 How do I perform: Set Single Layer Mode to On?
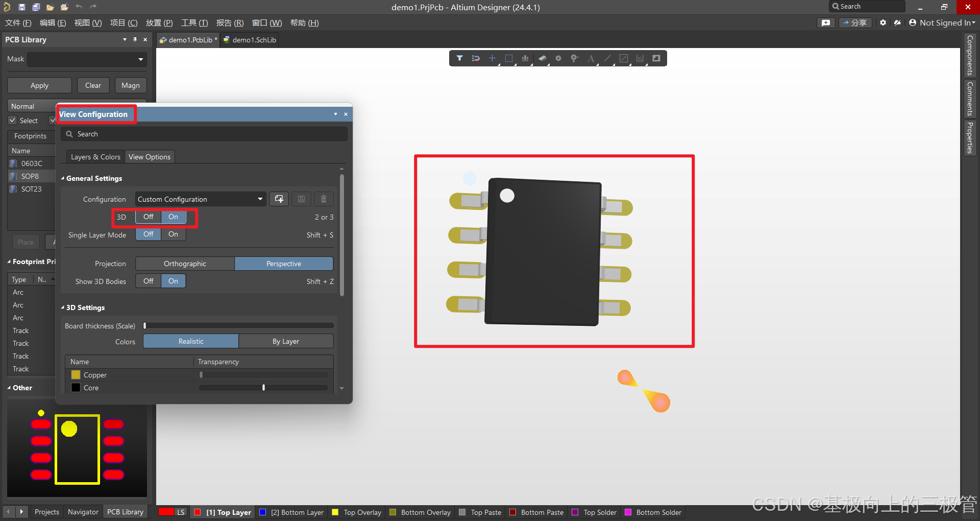pyautogui.click(x=174, y=234)
